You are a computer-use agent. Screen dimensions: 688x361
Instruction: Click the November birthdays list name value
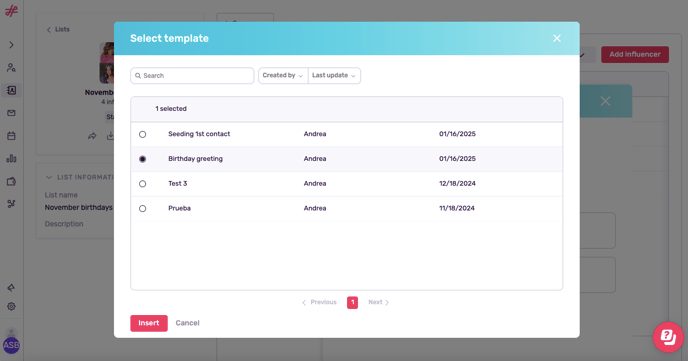click(79, 207)
